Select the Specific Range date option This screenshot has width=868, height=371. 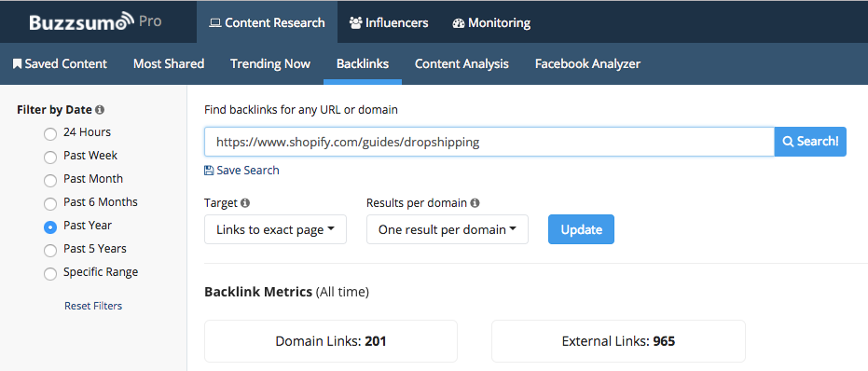click(50, 273)
